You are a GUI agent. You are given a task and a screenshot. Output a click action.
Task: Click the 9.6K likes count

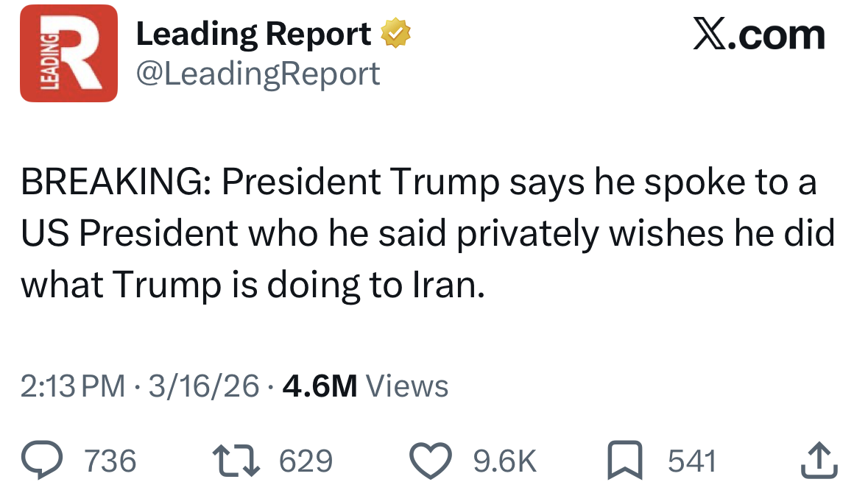pos(504,461)
